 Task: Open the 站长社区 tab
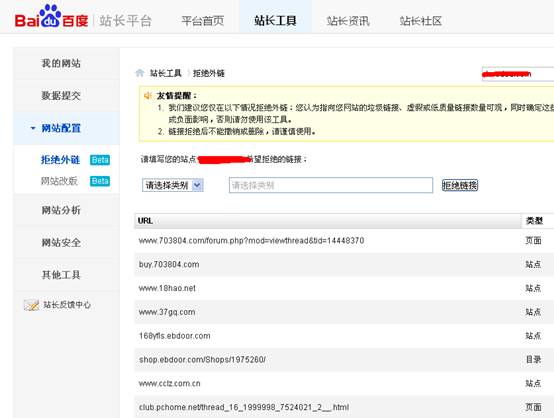point(420,21)
